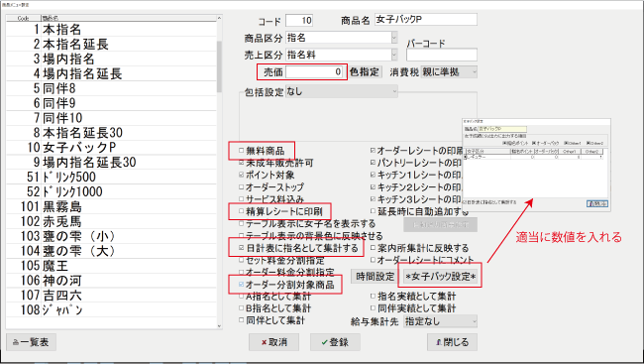644x364 pixels.
Task: Enable テーブル表示に女子名を表示する checkbox
Action: coord(242,224)
